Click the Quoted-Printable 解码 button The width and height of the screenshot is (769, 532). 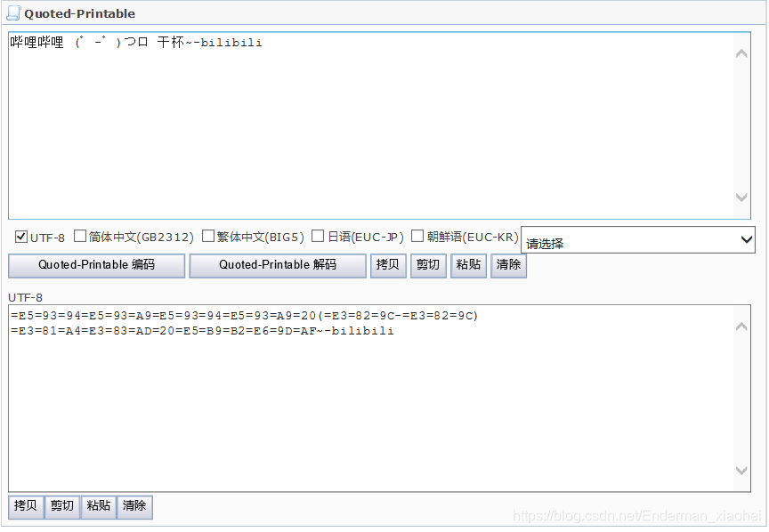tap(277, 265)
